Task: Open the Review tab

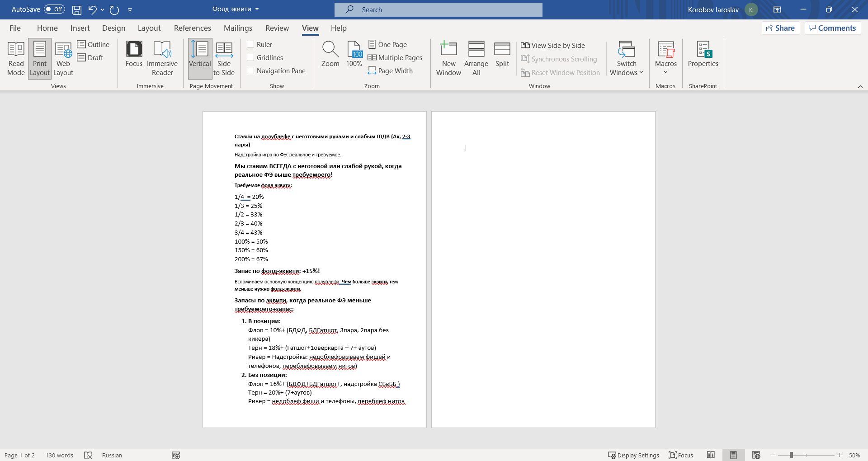Action: [x=277, y=28]
